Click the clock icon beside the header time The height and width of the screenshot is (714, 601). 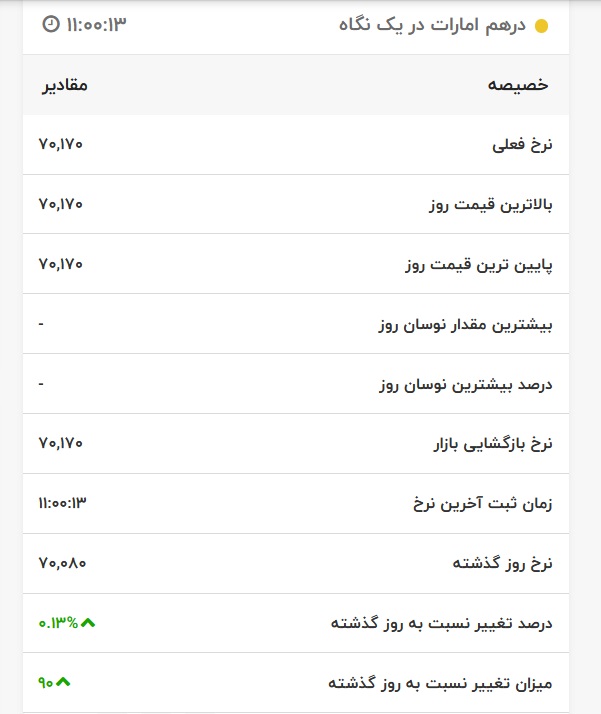51,24
